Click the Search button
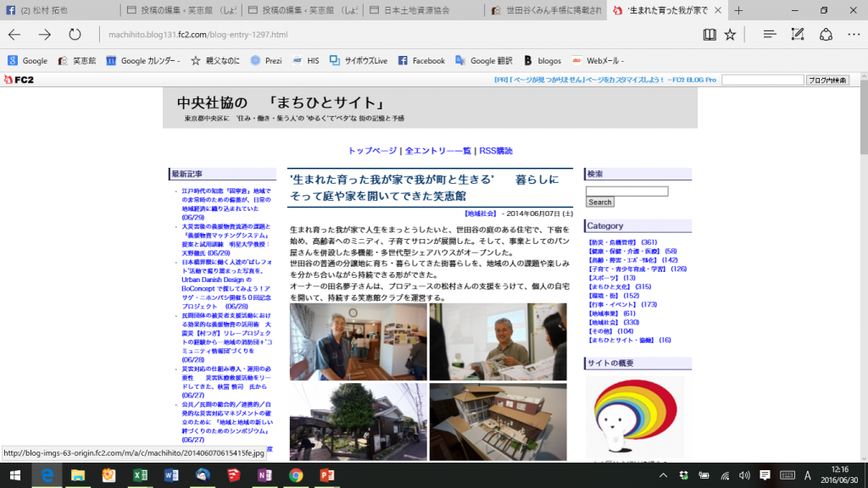The width and height of the screenshot is (868, 488). click(x=599, y=202)
